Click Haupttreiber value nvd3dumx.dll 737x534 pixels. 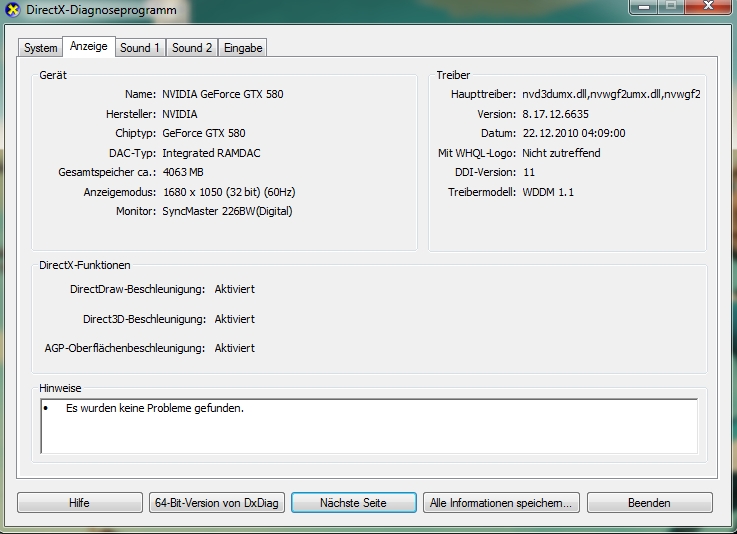(611, 94)
